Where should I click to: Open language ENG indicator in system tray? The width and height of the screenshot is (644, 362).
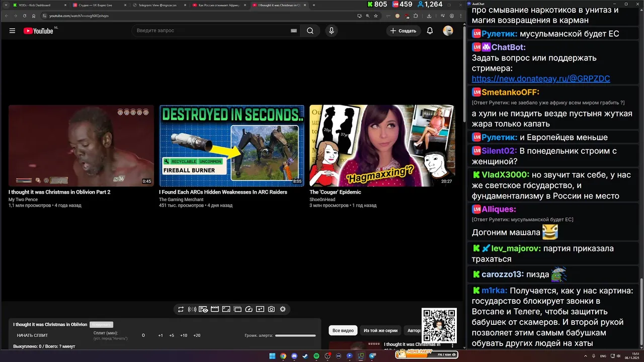click(603, 356)
